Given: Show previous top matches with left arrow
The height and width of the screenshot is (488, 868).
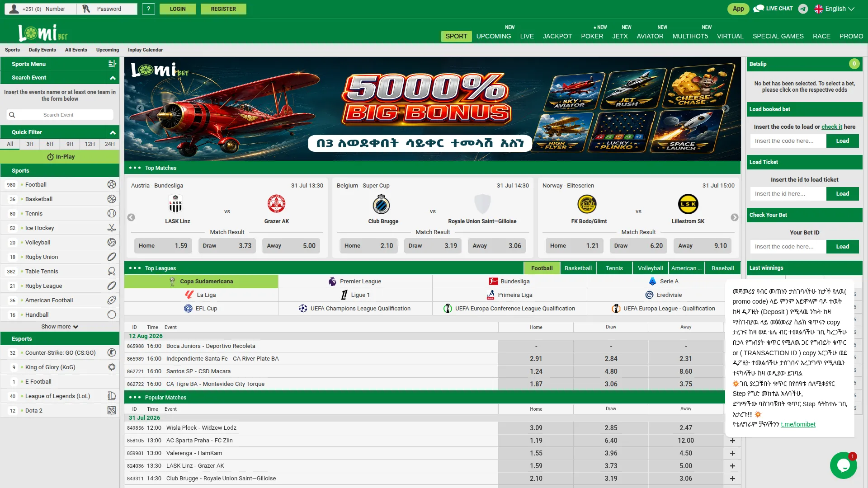Looking at the screenshot, I should pos(131,217).
